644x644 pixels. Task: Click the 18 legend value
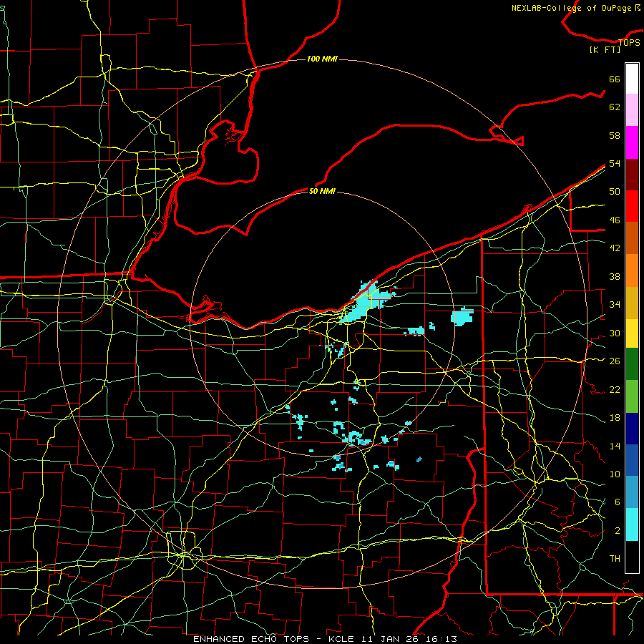coord(615,418)
